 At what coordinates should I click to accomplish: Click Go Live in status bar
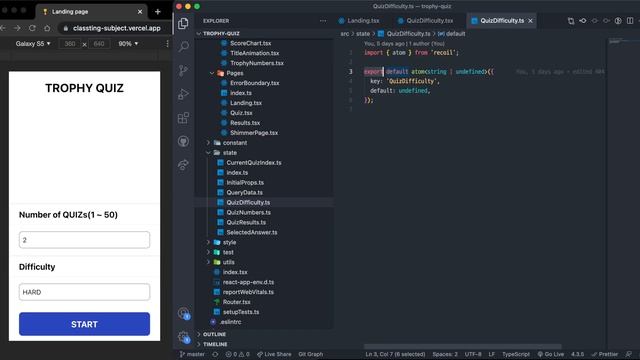(x=551, y=354)
